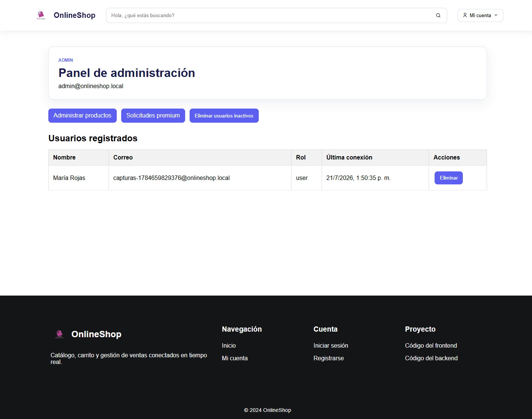532x419 pixels.
Task: Open Administrar productos
Action: tap(83, 116)
